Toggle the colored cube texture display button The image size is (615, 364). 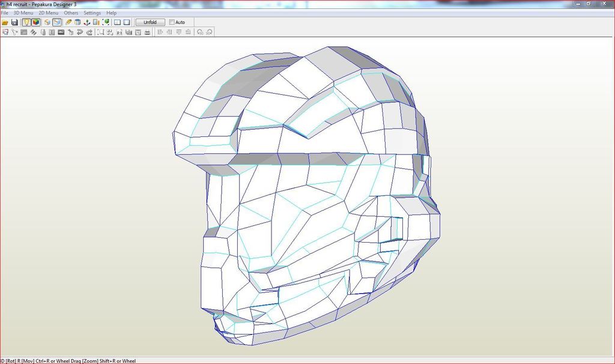click(36, 22)
